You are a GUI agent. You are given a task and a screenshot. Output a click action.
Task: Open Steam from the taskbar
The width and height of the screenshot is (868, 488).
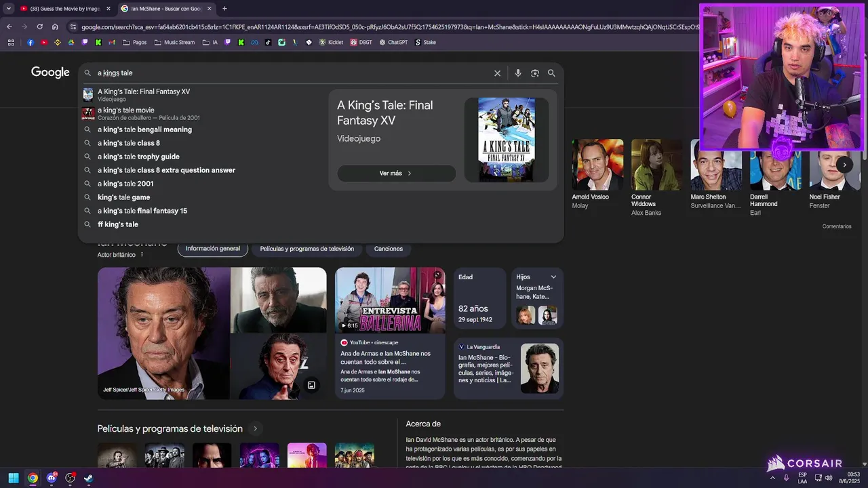tap(89, 478)
